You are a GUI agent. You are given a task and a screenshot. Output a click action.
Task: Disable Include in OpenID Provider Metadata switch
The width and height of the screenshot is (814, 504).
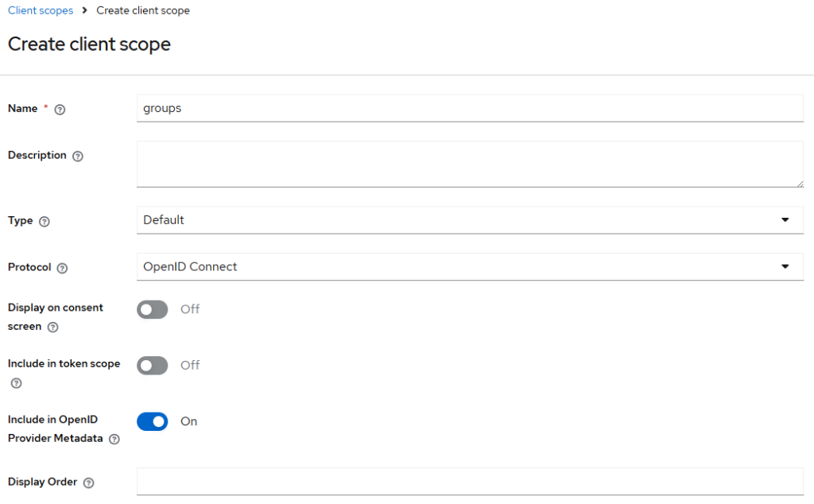[153, 421]
